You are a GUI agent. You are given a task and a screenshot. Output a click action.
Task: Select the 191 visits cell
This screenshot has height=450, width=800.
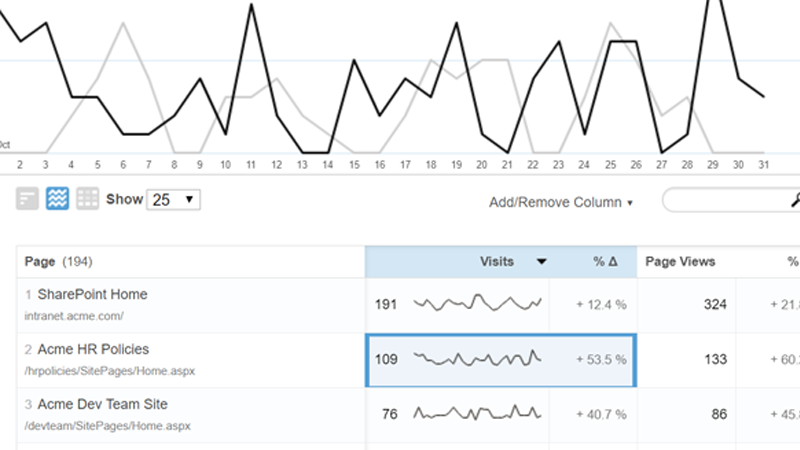point(386,305)
